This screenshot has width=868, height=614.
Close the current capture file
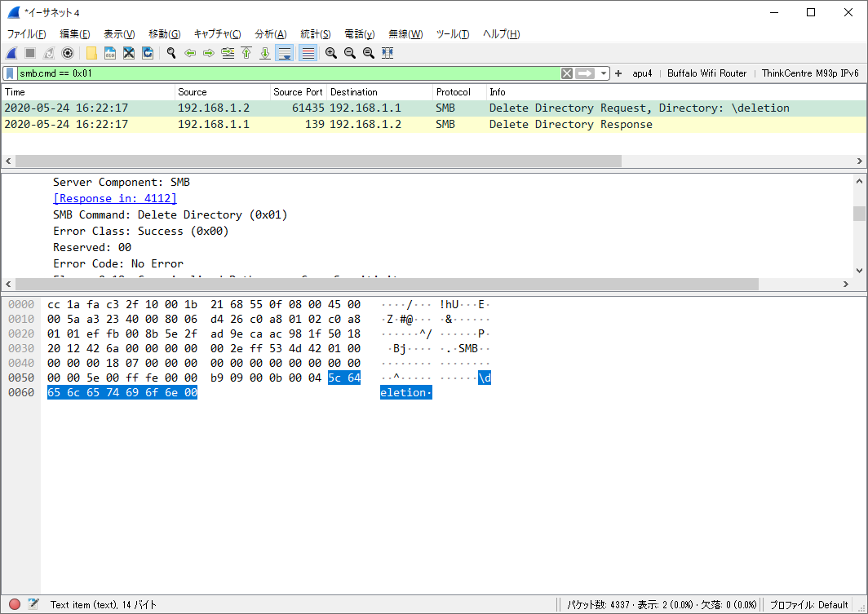point(129,53)
